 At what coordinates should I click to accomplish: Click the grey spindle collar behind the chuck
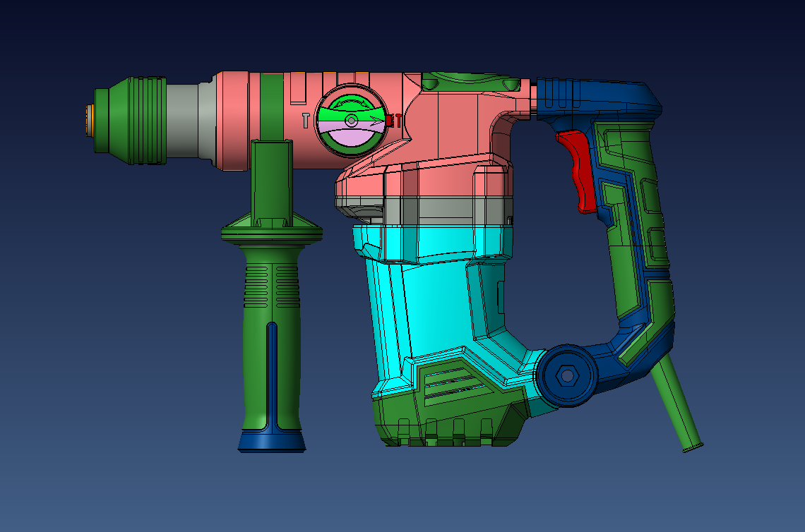coord(191,121)
